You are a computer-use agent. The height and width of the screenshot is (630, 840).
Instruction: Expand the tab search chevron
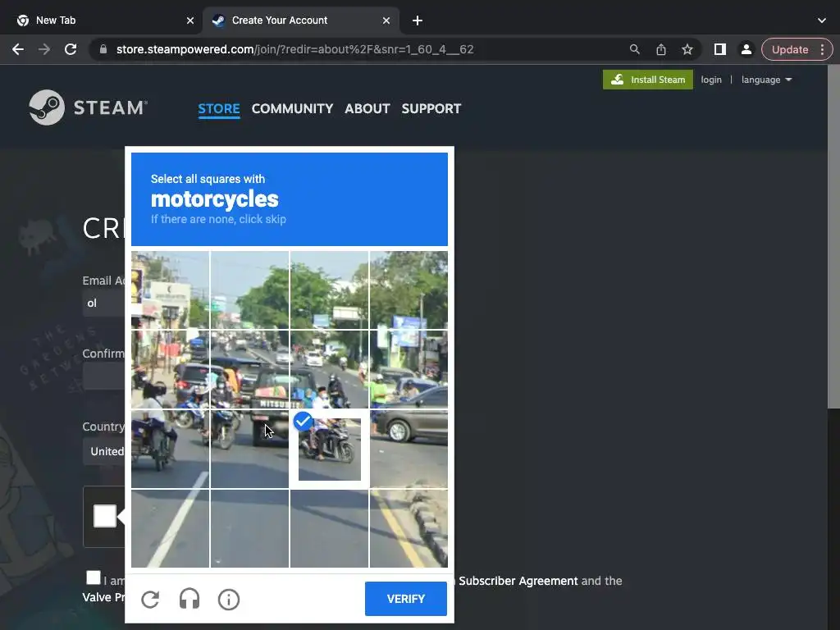(x=822, y=21)
